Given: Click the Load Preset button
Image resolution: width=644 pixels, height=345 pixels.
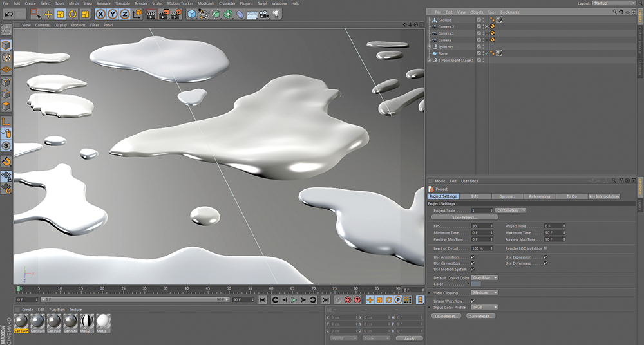Looking at the screenshot, I should [x=446, y=316].
